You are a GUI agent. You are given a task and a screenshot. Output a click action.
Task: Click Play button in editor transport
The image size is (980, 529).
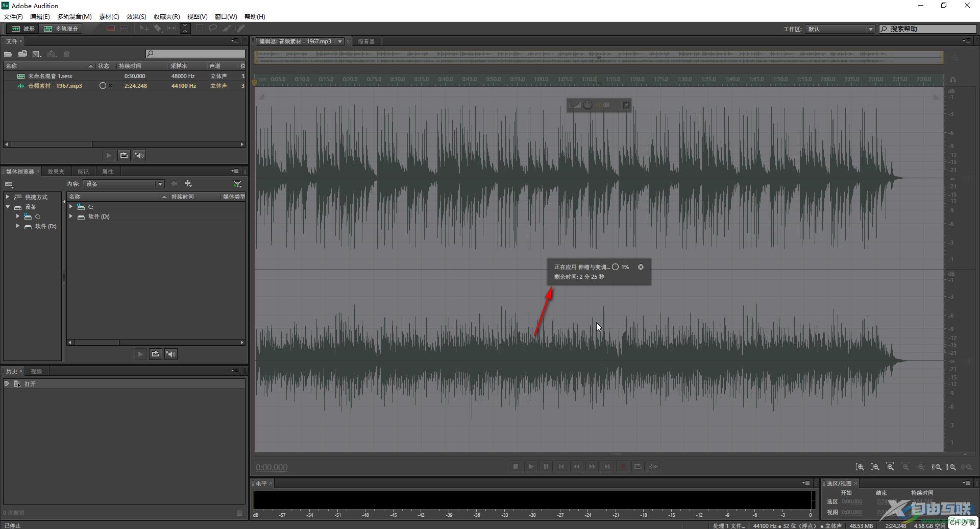531,467
